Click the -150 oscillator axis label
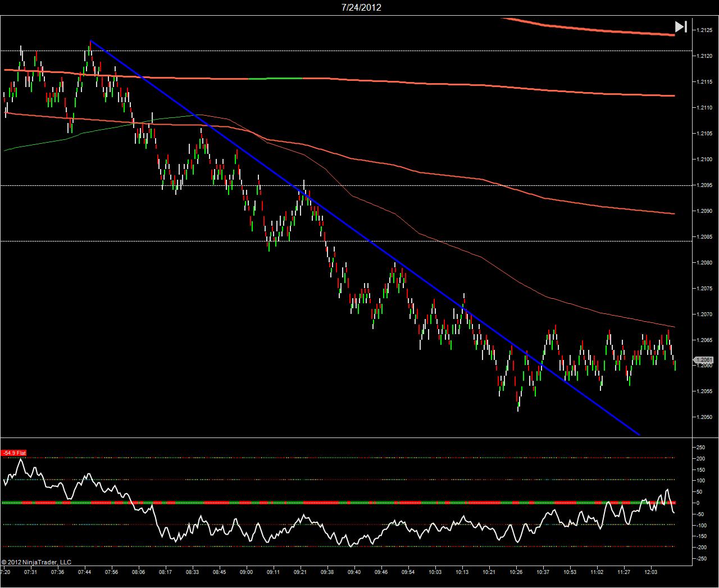Screen dimensions: 719x588 pyautogui.click(x=701, y=536)
